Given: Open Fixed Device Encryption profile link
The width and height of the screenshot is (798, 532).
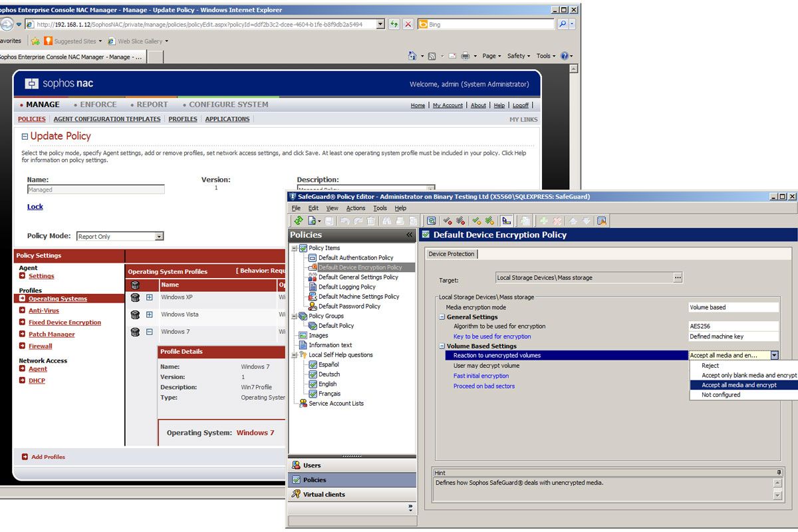Looking at the screenshot, I should [65, 323].
